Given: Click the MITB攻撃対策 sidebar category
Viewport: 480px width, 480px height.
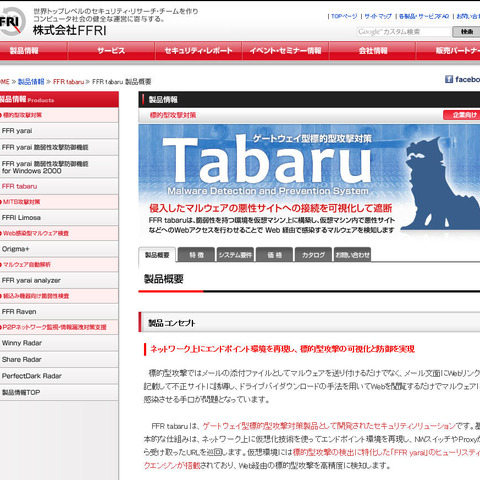Looking at the screenshot, I should (59, 202).
